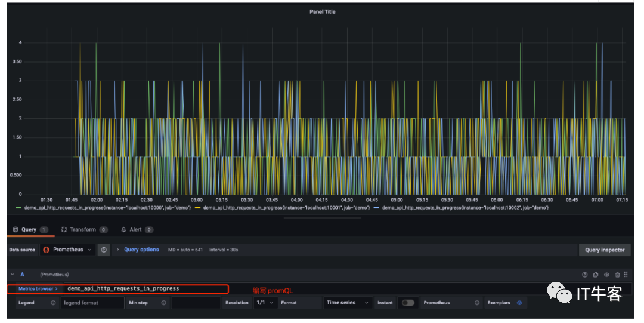Click the query A drag handle

[626, 275]
